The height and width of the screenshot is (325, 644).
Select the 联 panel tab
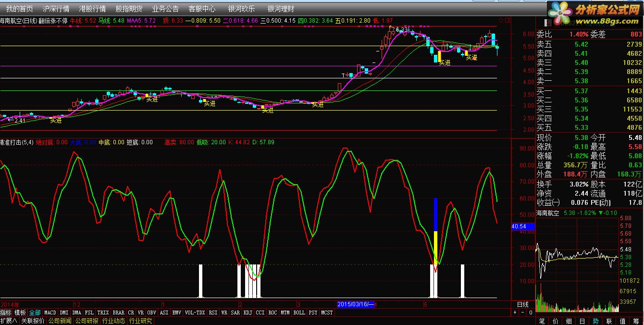[609, 321]
